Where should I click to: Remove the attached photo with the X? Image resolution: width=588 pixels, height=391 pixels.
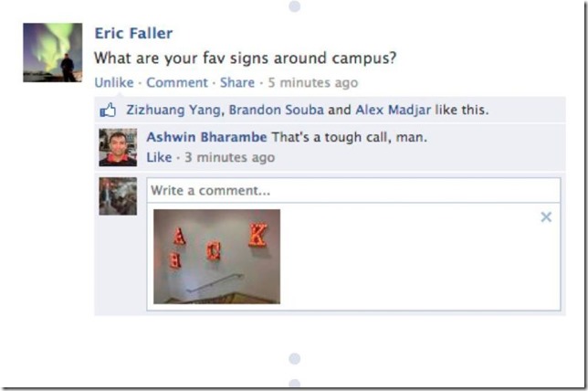click(546, 217)
